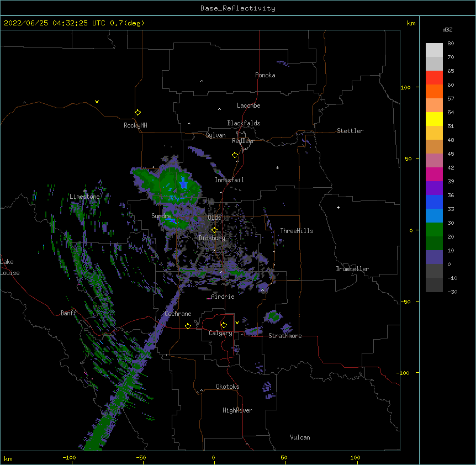This screenshot has height=465, width=476.
Task: Click the yellow diamond marker south of RedDeer
Action: (x=235, y=155)
